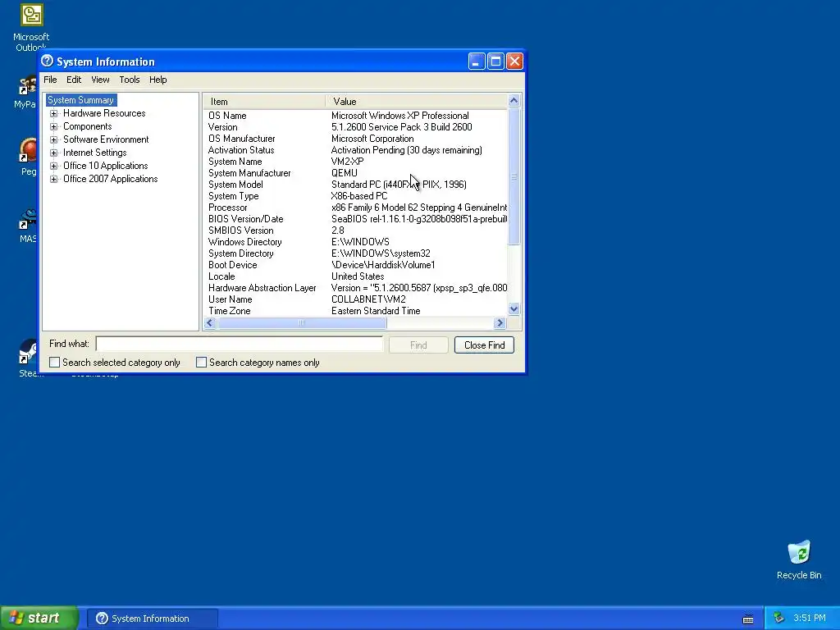
Task: Select System Summary in the tree
Action: (81, 100)
